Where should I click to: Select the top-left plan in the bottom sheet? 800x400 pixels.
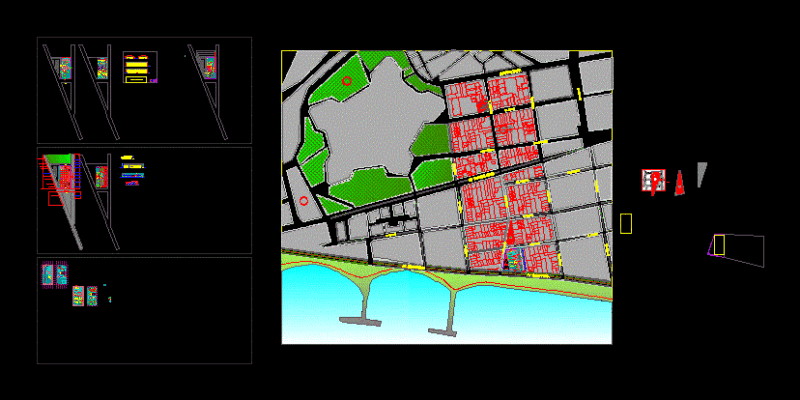(x=47, y=276)
